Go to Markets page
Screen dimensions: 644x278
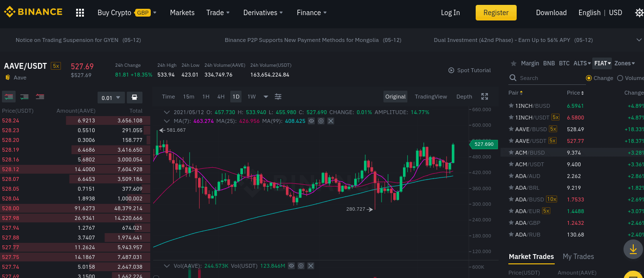click(182, 13)
